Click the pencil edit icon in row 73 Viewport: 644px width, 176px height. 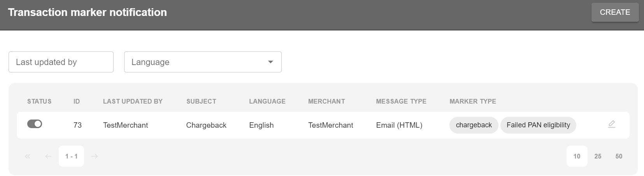tap(611, 125)
